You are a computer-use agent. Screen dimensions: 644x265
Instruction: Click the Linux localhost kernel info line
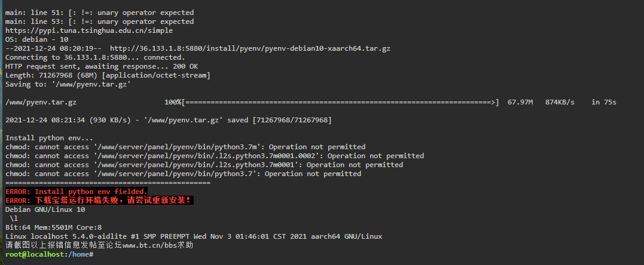tap(194, 237)
